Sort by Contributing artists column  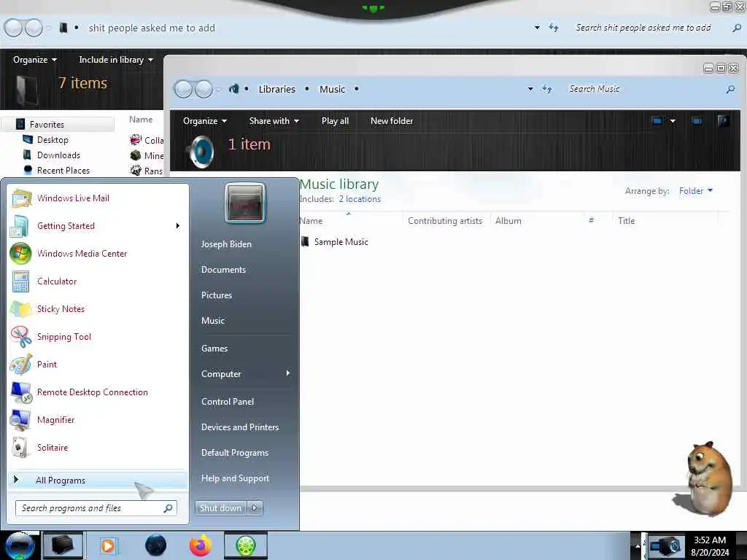(445, 221)
